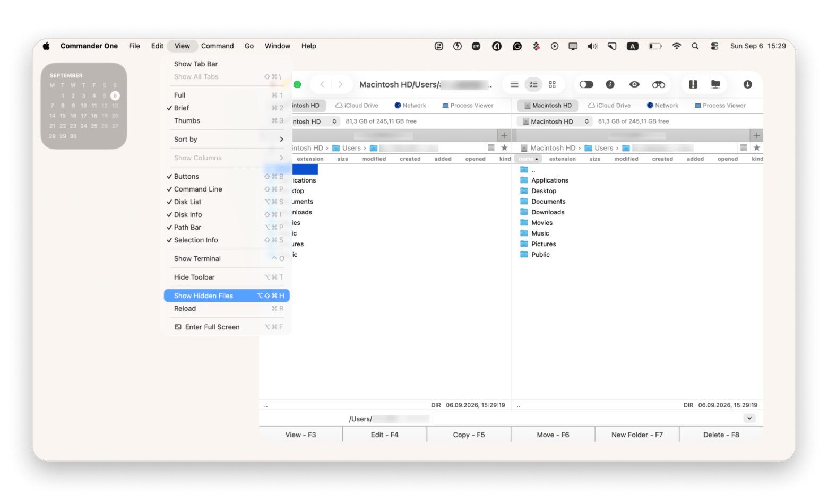The width and height of the screenshot is (828, 504).
Task: Choose Show Hidden Files menu item
Action: tap(227, 296)
